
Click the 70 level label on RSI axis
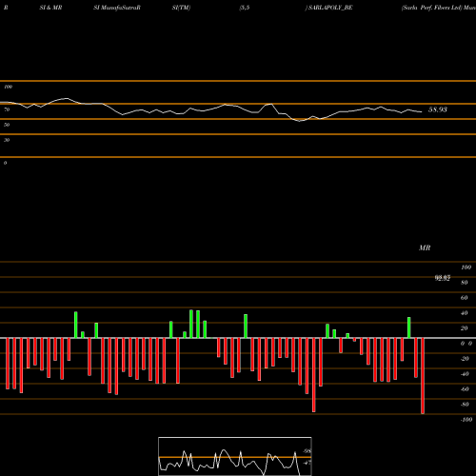coord(7,109)
